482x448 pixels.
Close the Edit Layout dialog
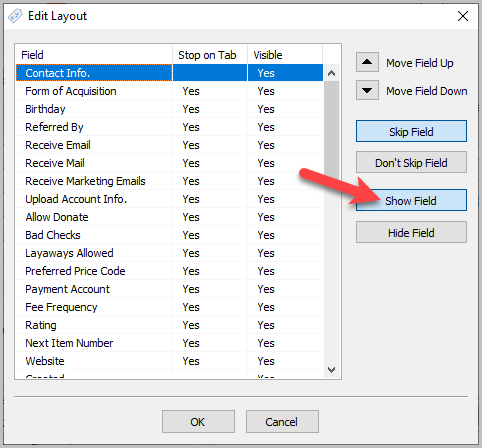pyautogui.click(x=463, y=16)
